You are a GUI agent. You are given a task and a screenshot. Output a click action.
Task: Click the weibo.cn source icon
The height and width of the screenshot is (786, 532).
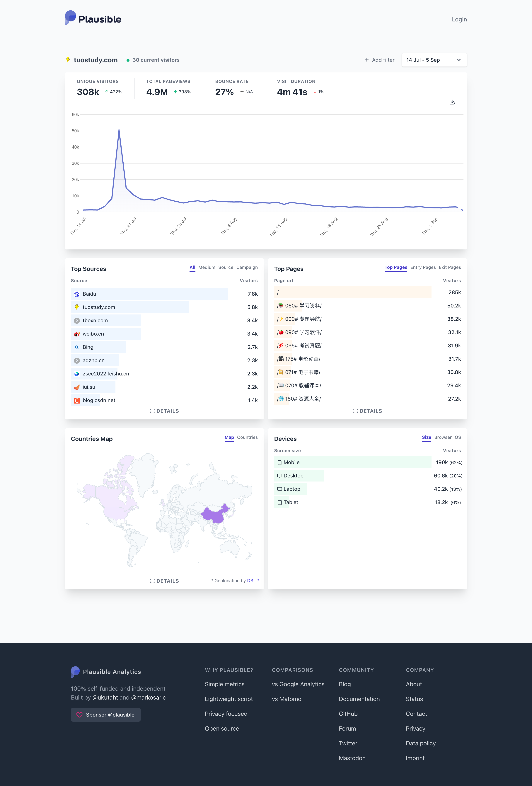[77, 334]
